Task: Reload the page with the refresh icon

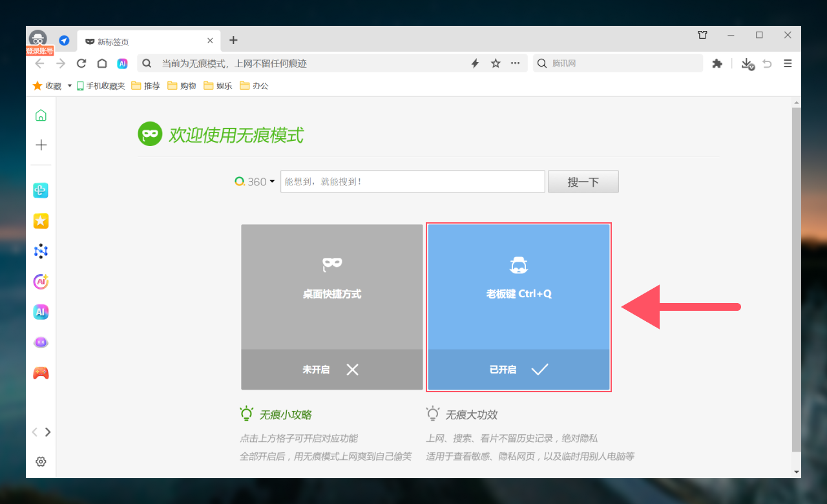Action: (x=81, y=63)
